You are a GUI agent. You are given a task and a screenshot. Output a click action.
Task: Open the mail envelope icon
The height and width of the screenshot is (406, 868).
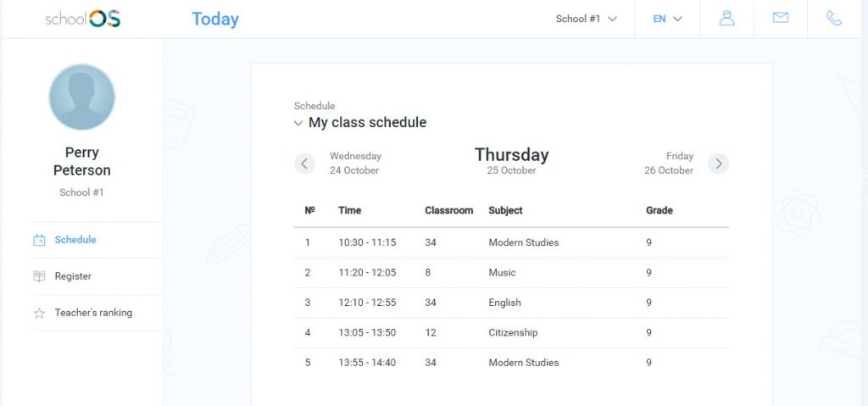point(781,18)
